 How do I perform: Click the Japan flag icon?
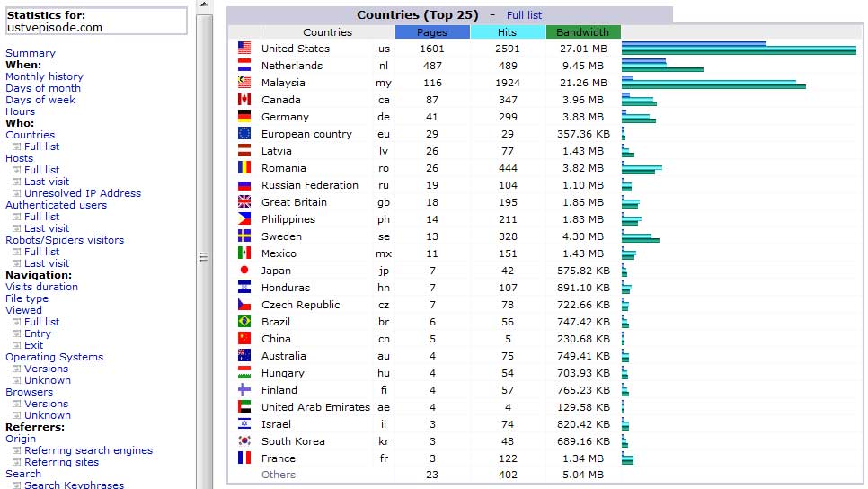coord(244,271)
